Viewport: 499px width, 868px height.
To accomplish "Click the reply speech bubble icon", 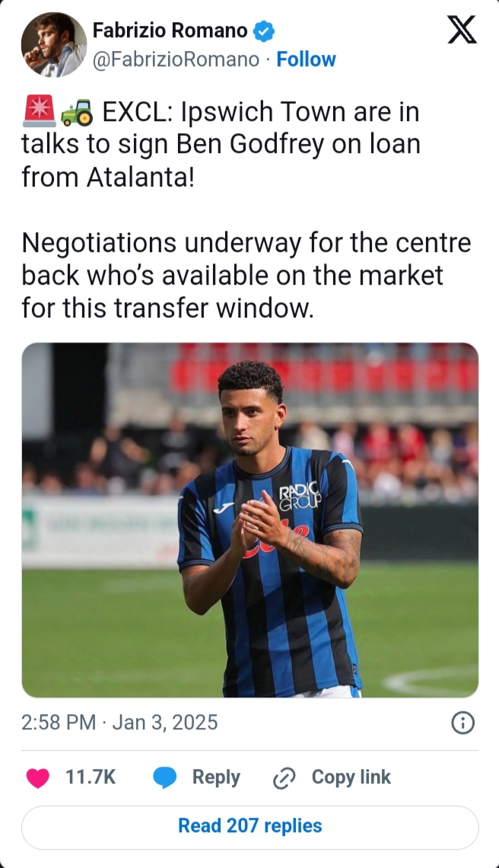I will (x=164, y=777).
